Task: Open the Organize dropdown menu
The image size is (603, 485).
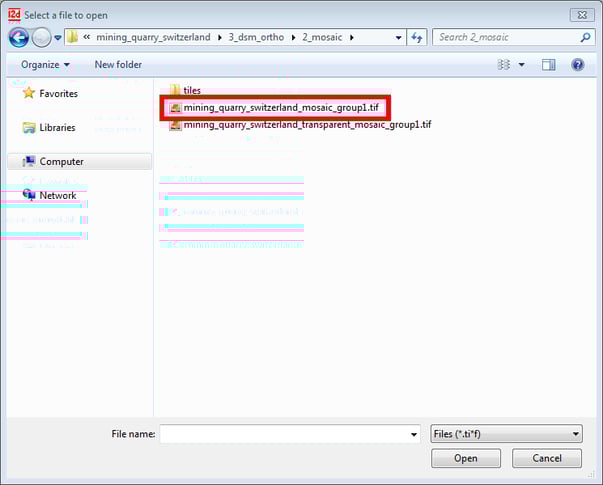Action: pyautogui.click(x=45, y=65)
